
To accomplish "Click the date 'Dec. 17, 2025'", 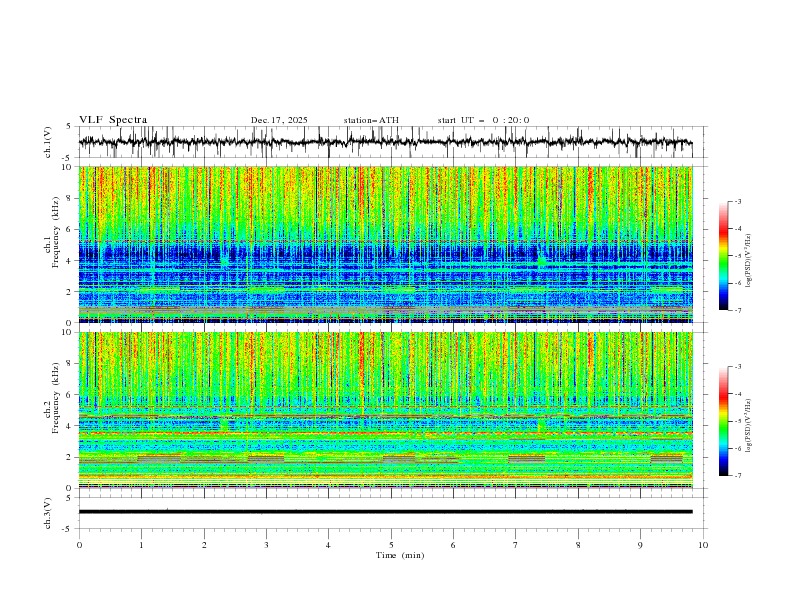I will pos(279,120).
